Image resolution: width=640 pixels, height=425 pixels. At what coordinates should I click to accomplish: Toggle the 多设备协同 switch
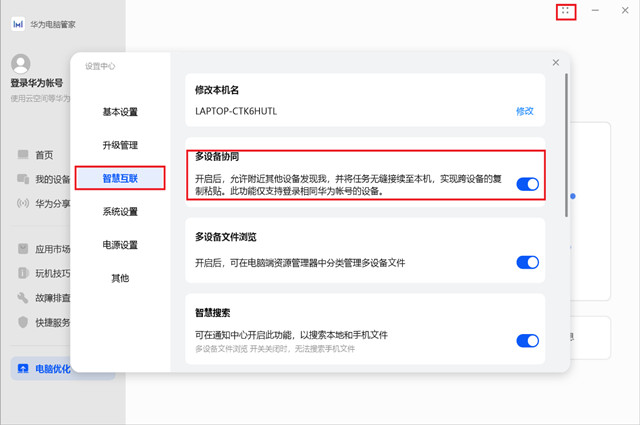coord(527,184)
